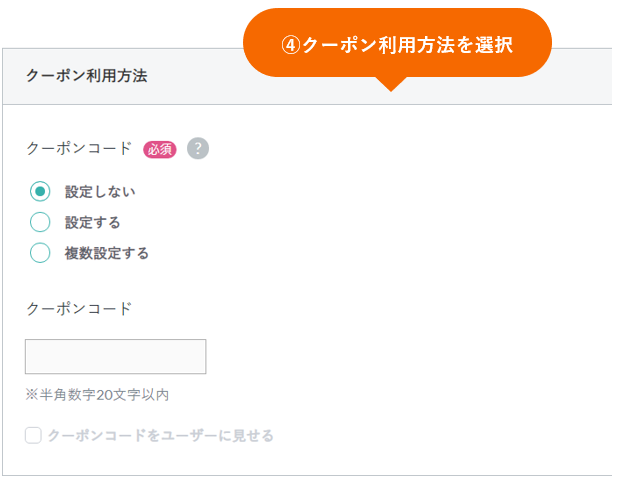
Task: Click the orange ④クーポン利用方法を選択 callout bubble
Action: point(397,43)
